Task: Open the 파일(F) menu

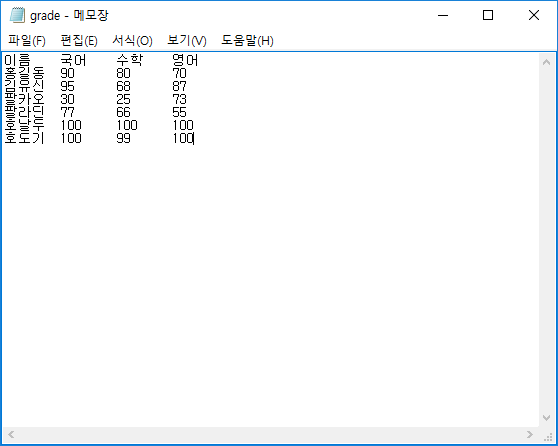Action: tap(27, 41)
